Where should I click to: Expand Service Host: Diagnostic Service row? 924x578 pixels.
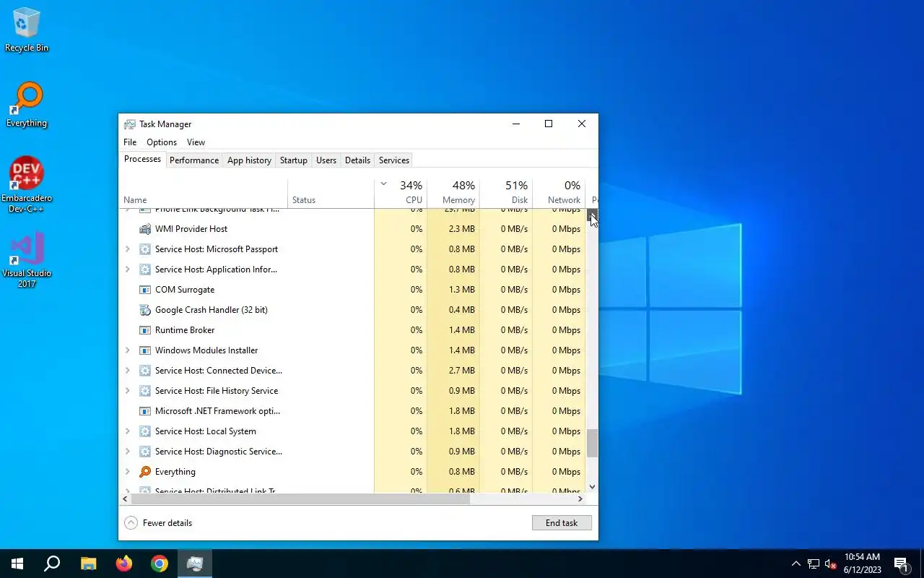click(x=128, y=452)
